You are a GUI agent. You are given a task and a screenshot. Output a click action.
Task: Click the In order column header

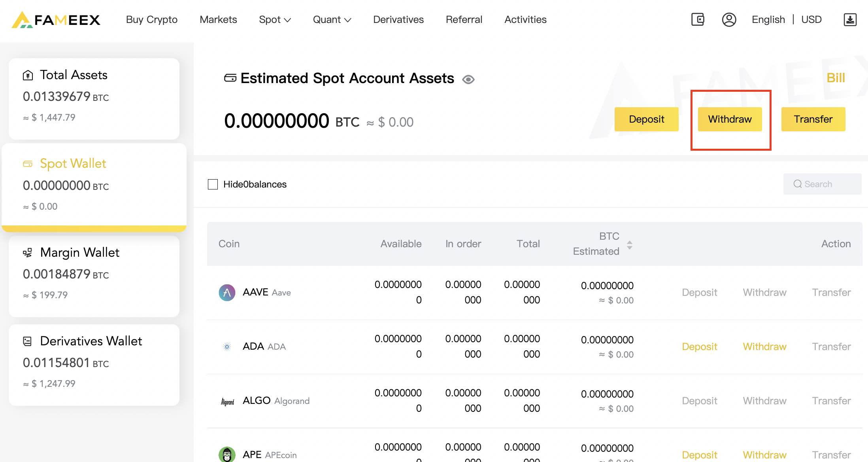(463, 244)
